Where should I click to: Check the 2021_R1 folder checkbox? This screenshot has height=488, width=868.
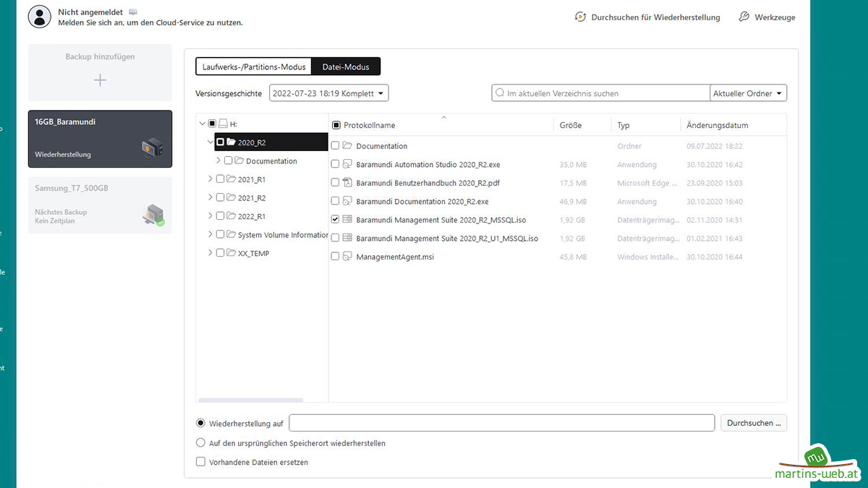click(x=220, y=179)
